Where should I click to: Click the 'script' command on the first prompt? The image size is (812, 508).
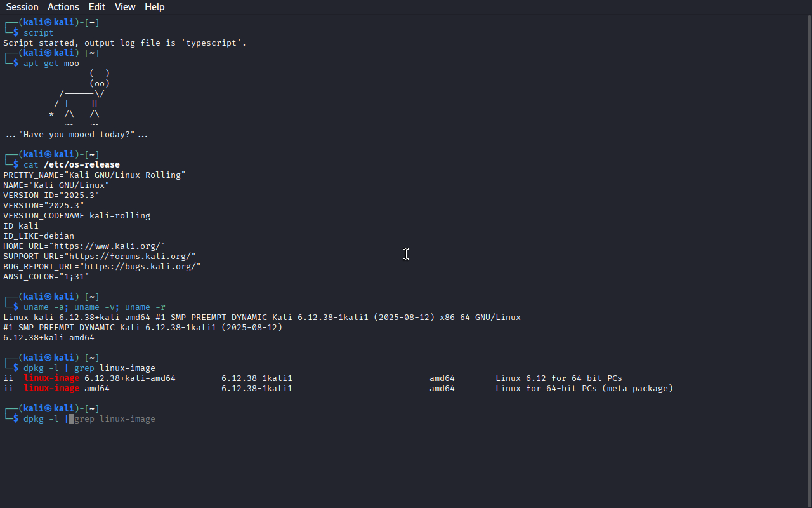(x=39, y=33)
